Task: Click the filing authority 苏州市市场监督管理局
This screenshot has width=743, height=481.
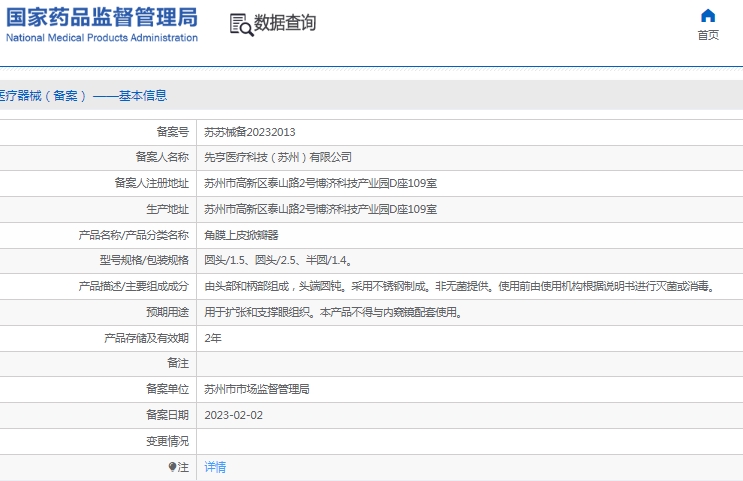Action: pos(257,389)
